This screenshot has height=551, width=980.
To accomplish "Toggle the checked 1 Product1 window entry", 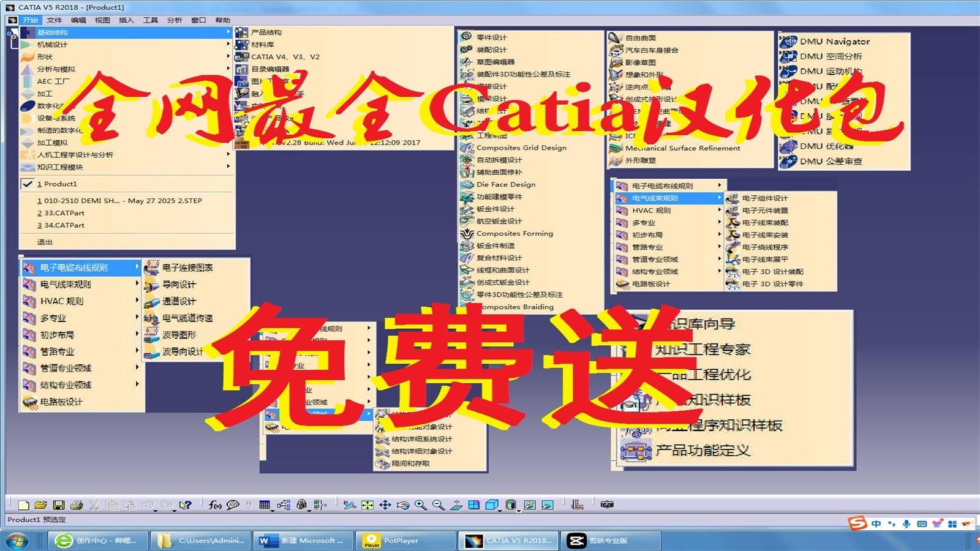I will tap(127, 184).
